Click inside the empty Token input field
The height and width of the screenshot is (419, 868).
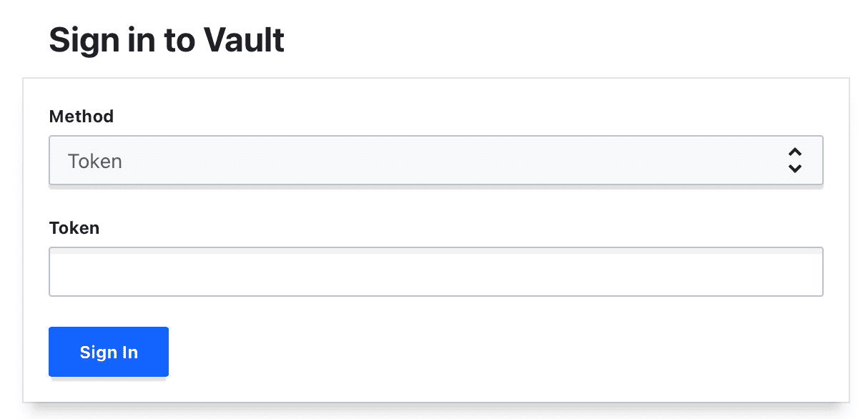click(435, 272)
